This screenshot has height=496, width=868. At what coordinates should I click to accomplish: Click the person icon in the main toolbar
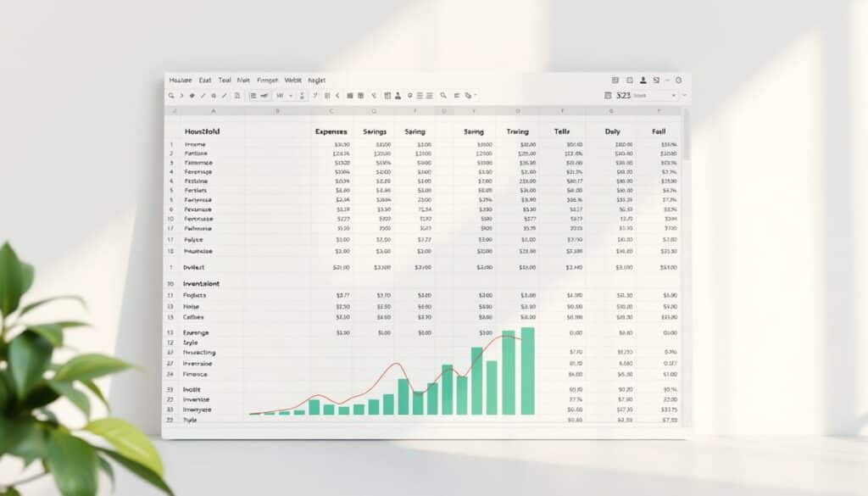coord(398,95)
